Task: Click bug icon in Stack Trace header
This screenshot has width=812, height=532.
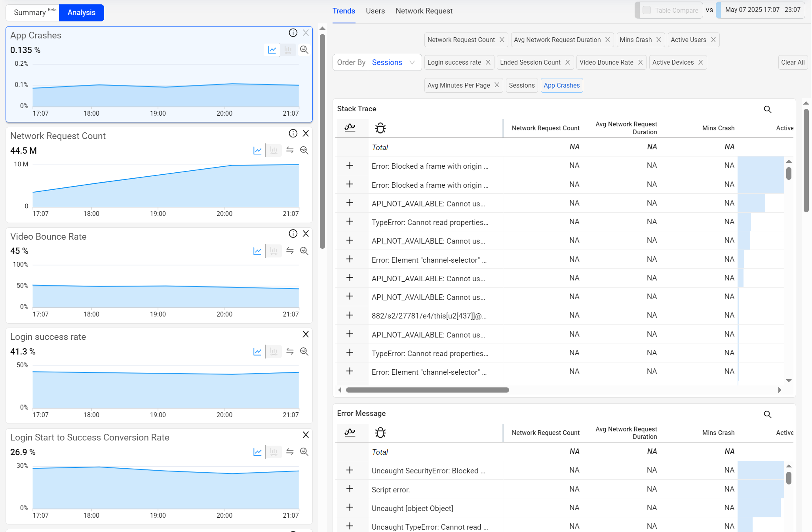Action: (380, 128)
